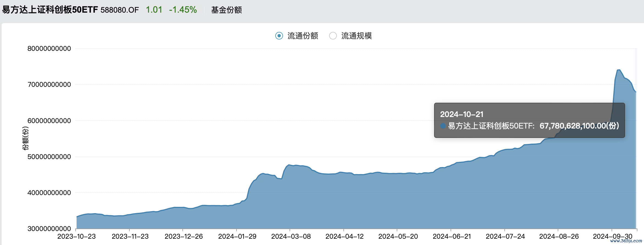The height and width of the screenshot is (245, 644).
Task: Click the fund code 588080.OF
Action: tap(120, 10)
